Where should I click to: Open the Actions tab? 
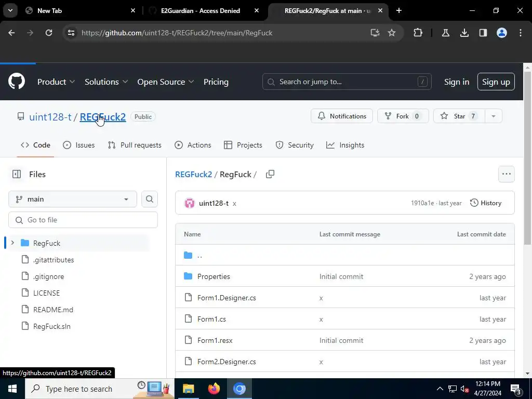(x=193, y=145)
